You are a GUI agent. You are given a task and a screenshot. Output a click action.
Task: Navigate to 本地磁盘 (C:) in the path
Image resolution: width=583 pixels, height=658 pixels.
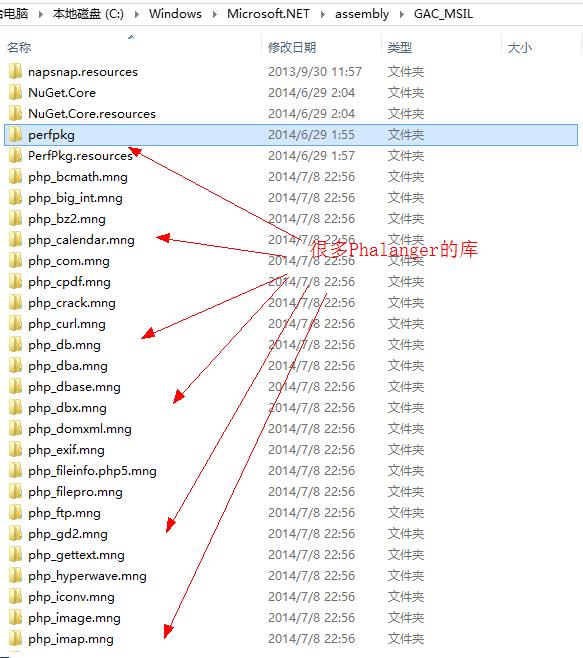tap(88, 14)
